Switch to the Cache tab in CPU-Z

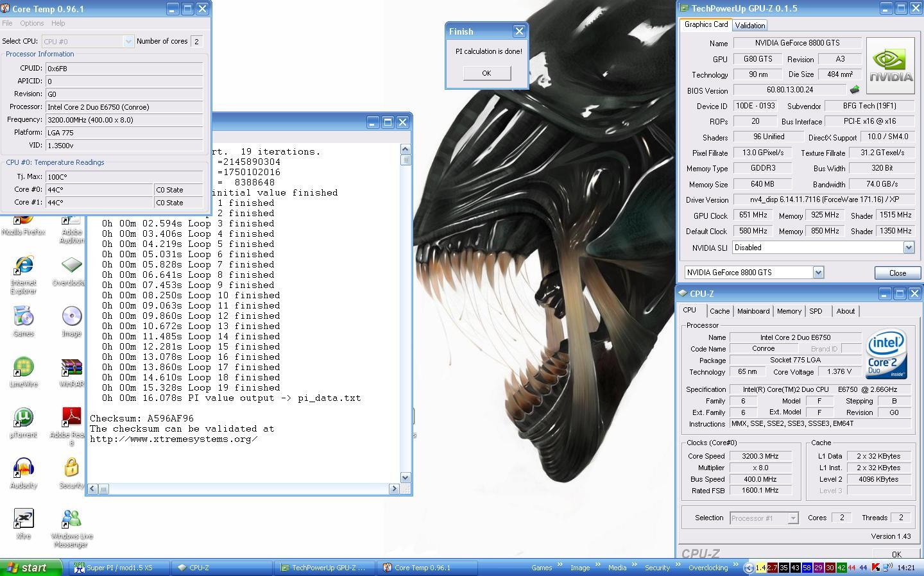tap(719, 311)
